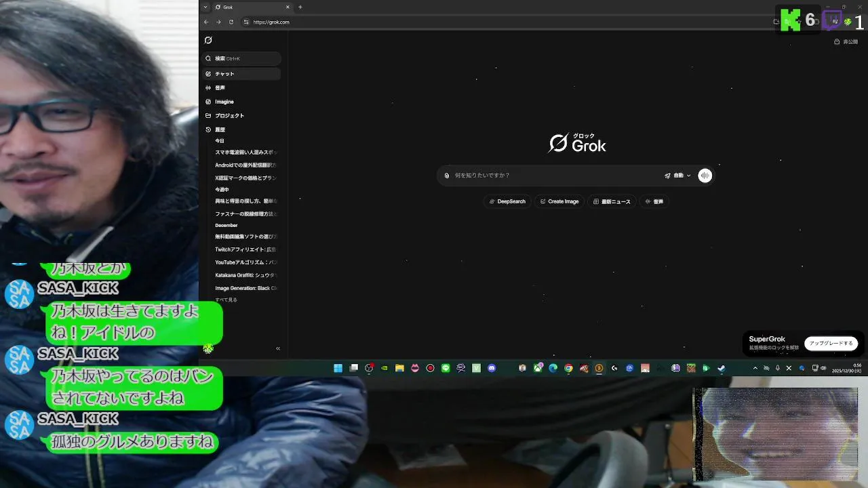Close the Grok browser tab
This screenshot has height=488, width=868.
(x=288, y=7)
